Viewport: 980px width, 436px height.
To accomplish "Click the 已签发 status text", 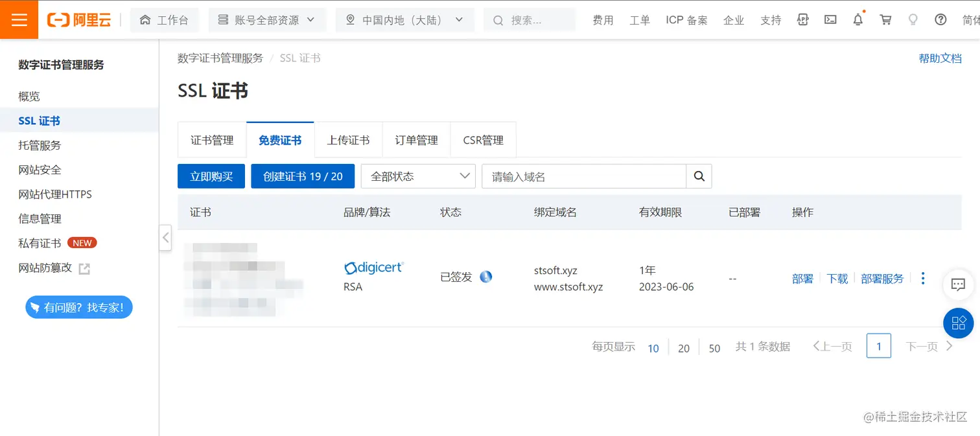I will click(x=456, y=277).
